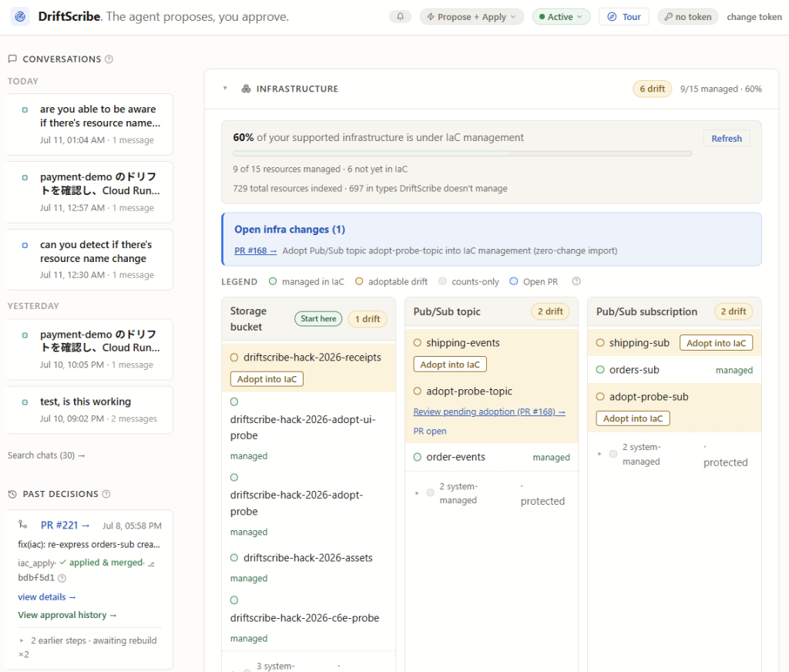Click the shipping-events status circle

pos(417,343)
